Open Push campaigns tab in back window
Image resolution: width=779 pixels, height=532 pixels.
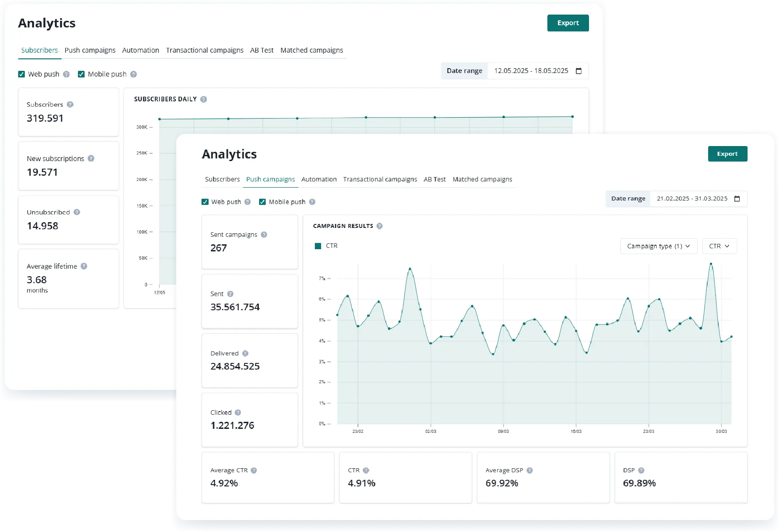tap(90, 50)
